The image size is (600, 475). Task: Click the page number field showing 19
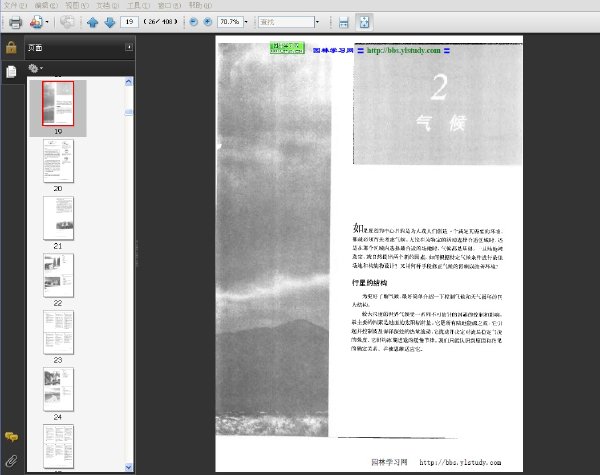tap(129, 22)
